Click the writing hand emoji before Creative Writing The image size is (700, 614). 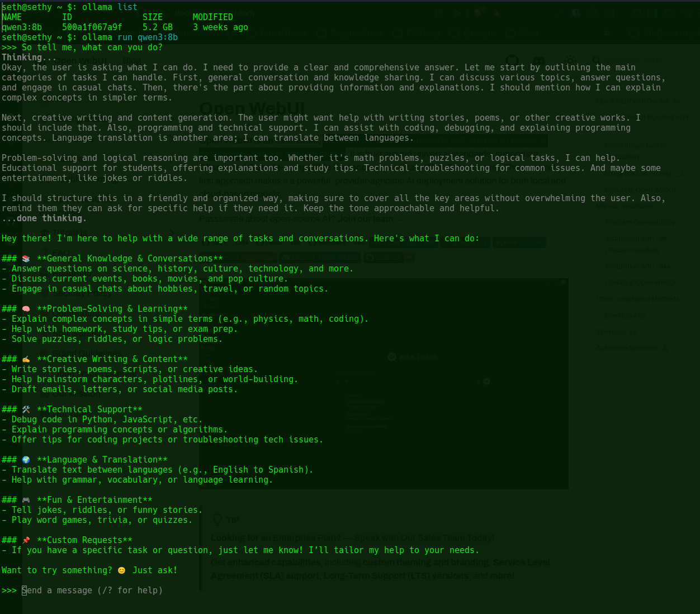coord(26,359)
